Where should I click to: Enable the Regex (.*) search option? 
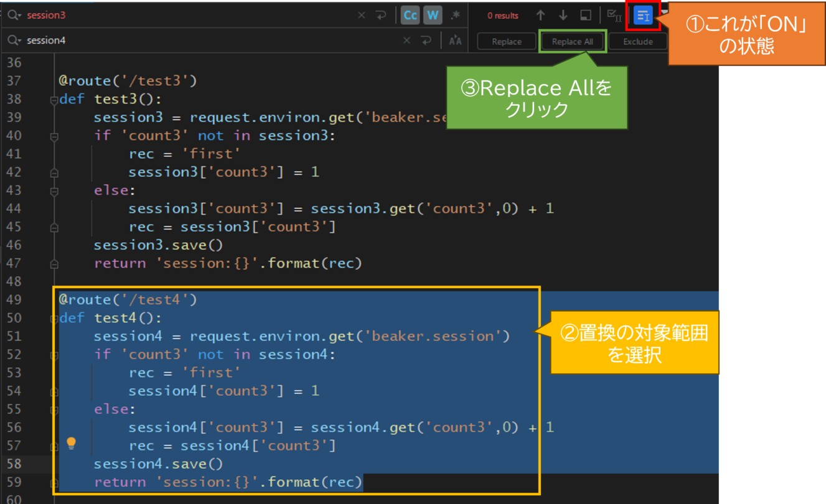[455, 16]
